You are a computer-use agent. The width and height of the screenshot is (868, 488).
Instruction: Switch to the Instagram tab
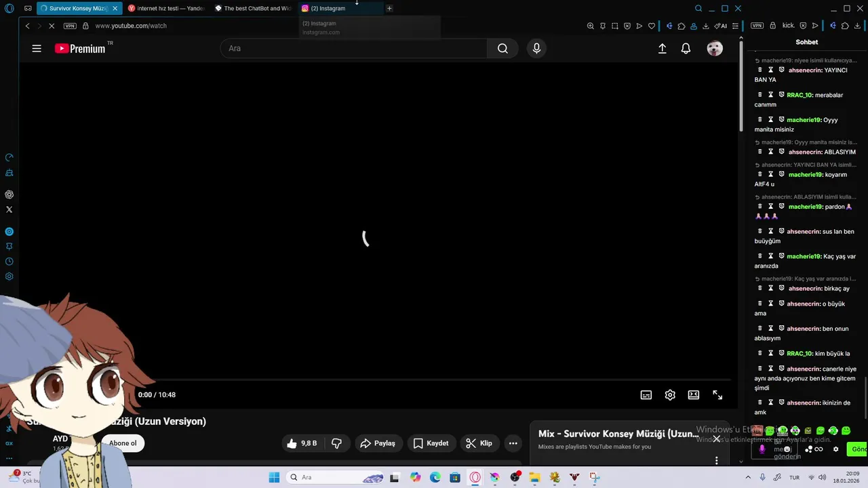coord(340,8)
